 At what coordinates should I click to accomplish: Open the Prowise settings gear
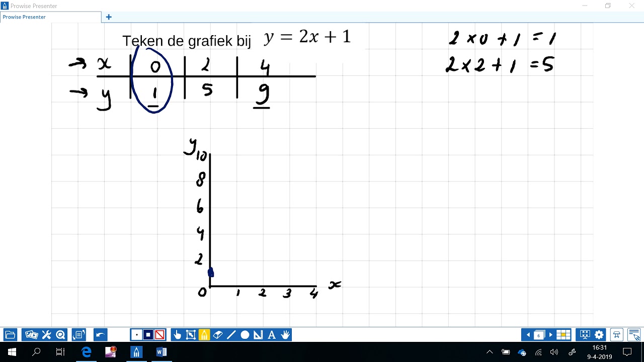599,335
